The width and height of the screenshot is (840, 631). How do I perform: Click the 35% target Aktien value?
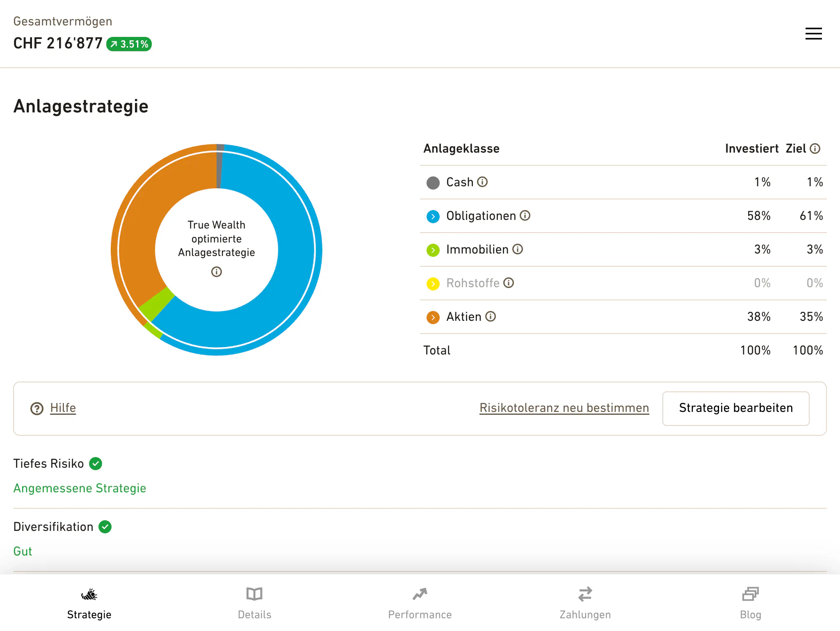click(x=811, y=317)
